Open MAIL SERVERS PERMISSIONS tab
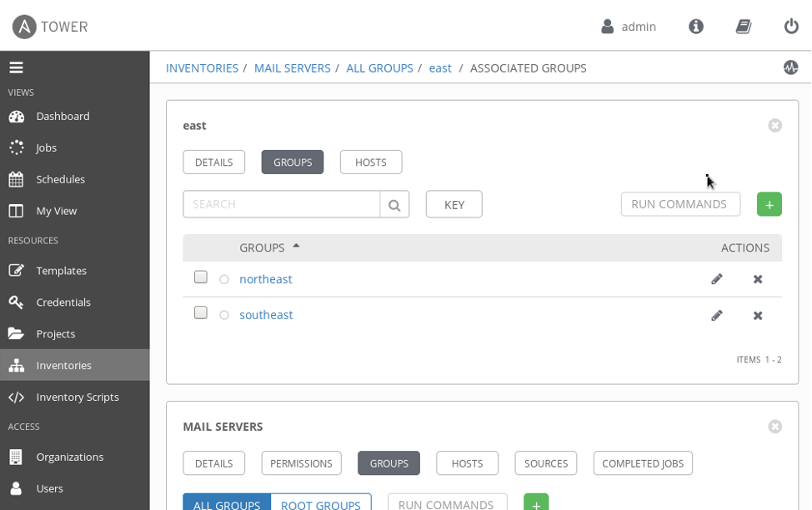 point(302,463)
